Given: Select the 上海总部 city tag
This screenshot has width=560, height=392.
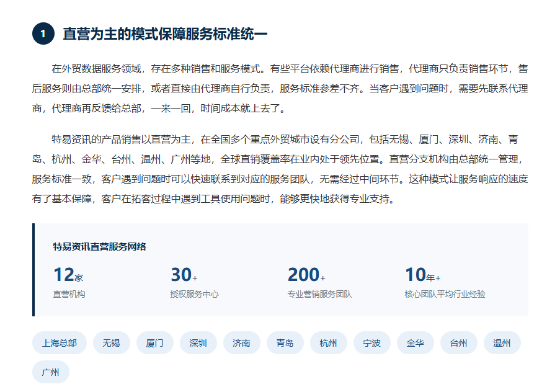Looking at the screenshot, I should 60,342.
